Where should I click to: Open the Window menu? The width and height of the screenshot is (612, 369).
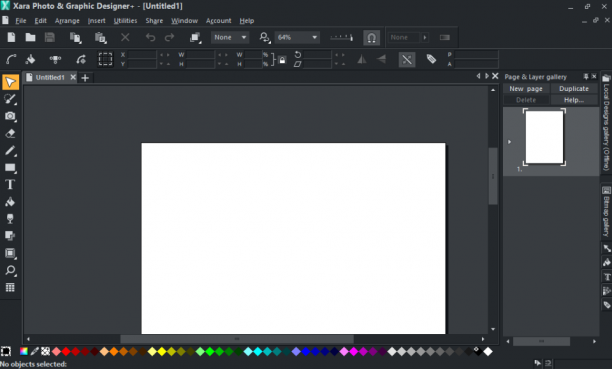coord(184,21)
